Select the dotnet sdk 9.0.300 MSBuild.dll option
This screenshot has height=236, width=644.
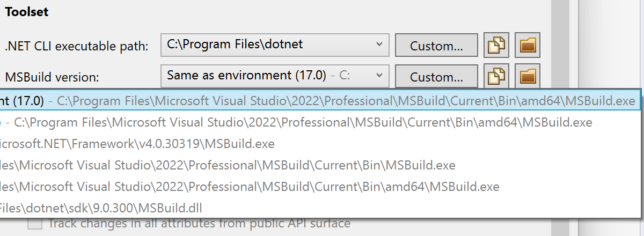102,208
